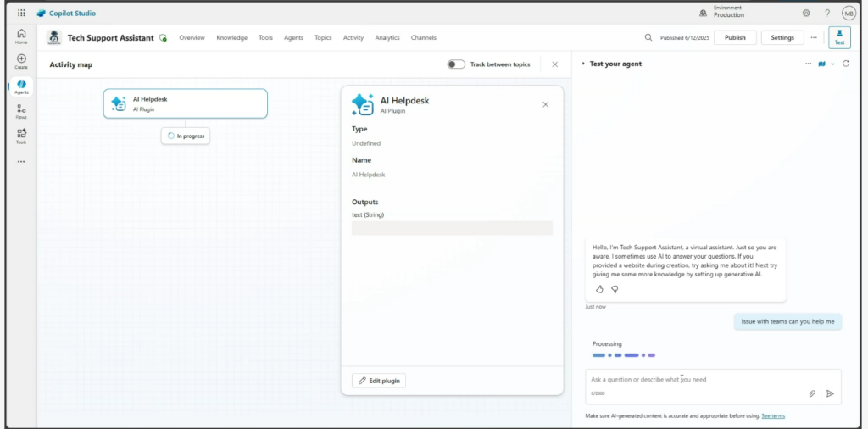
Task: Open Flows in the left sidebar
Action: pyautogui.click(x=21, y=112)
